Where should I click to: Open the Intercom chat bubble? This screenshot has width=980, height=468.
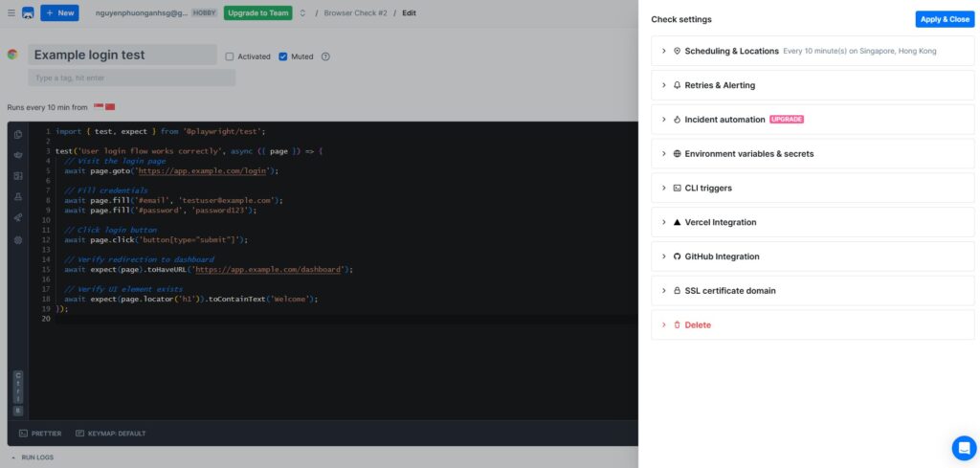(963, 448)
